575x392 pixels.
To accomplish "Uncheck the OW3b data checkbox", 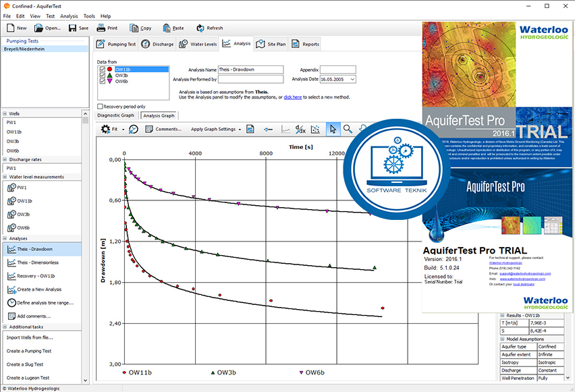I will coord(103,75).
